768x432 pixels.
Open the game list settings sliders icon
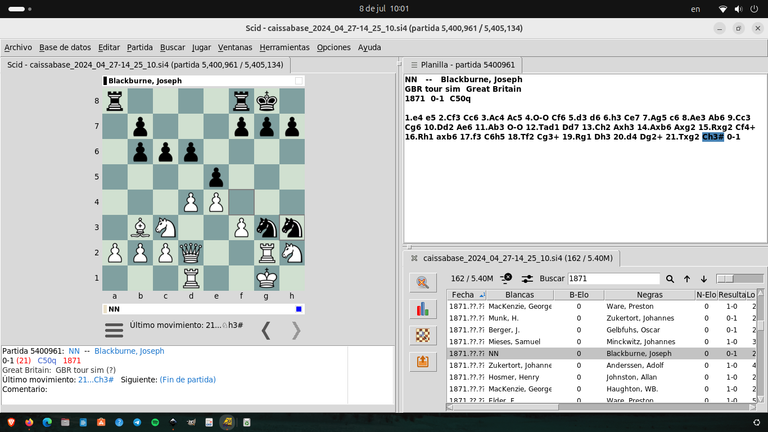(x=527, y=279)
